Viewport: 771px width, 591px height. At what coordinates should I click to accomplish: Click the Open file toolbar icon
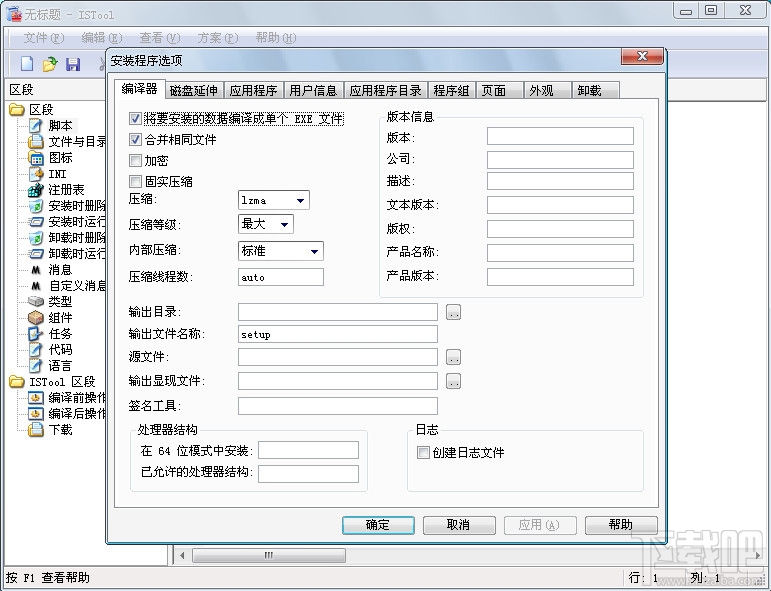pos(50,63)
